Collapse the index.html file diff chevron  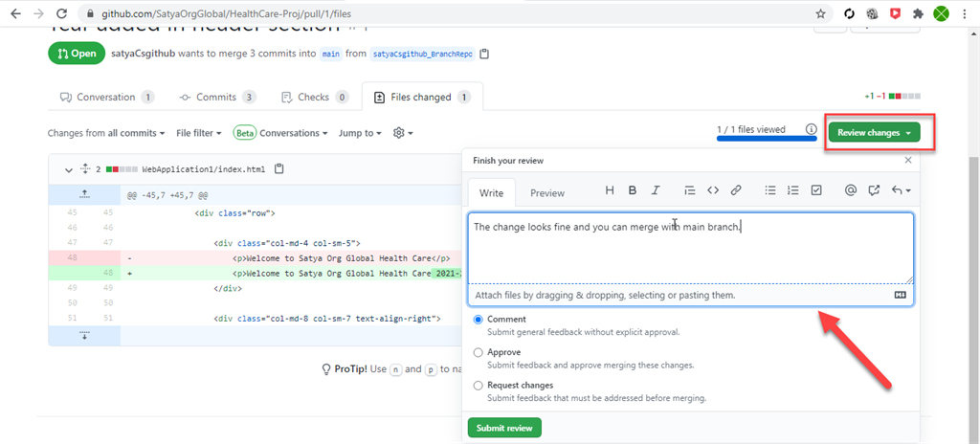coord(69,169)
